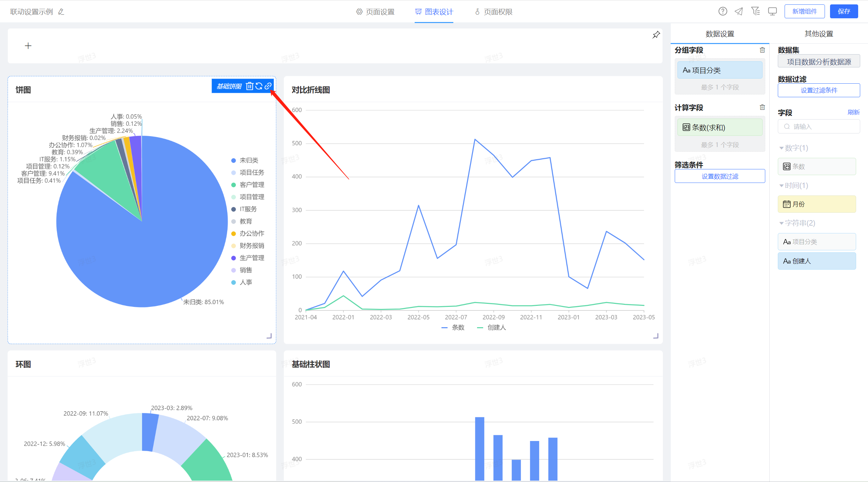Viewport: 868px width, 482px height.
Task: Collapse the 数字(1) field group
Action: tap(794, 148)
